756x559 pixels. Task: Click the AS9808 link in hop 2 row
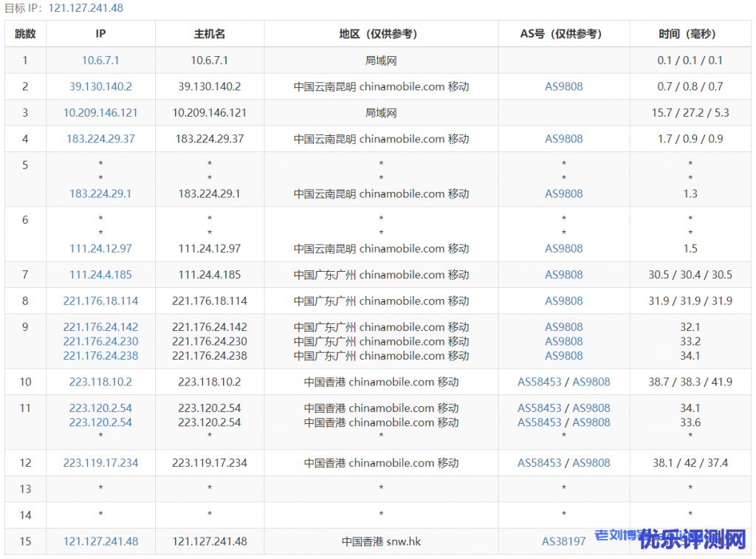click(x=563, y=86)
